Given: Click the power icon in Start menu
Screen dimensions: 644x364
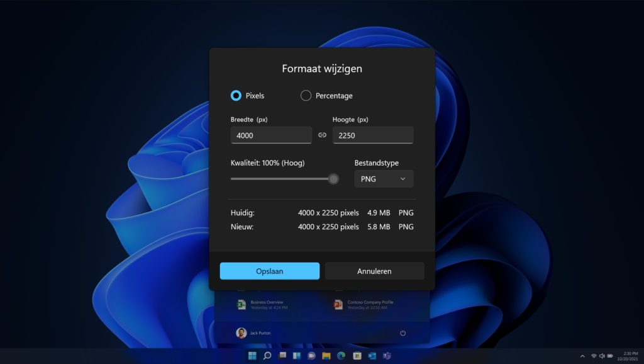Looking at the screenshot, I should 403,333.
